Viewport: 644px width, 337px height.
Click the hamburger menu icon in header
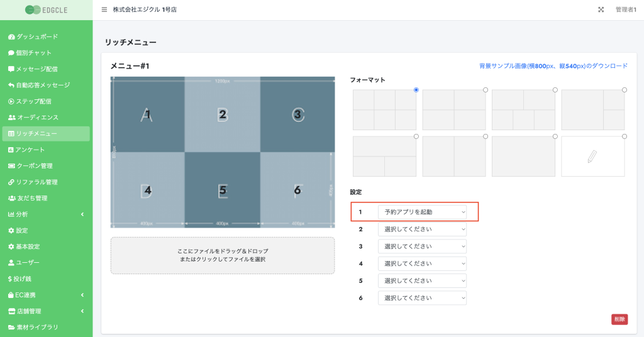104,9
